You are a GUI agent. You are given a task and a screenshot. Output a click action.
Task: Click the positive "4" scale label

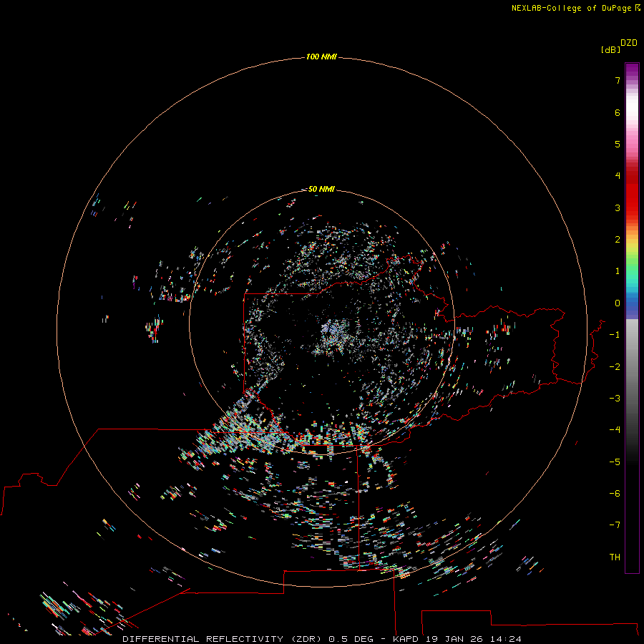click(x=618, y=176)
